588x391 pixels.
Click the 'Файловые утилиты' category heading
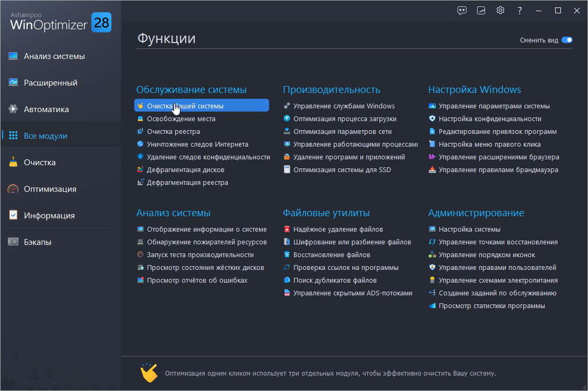point(326,212)
